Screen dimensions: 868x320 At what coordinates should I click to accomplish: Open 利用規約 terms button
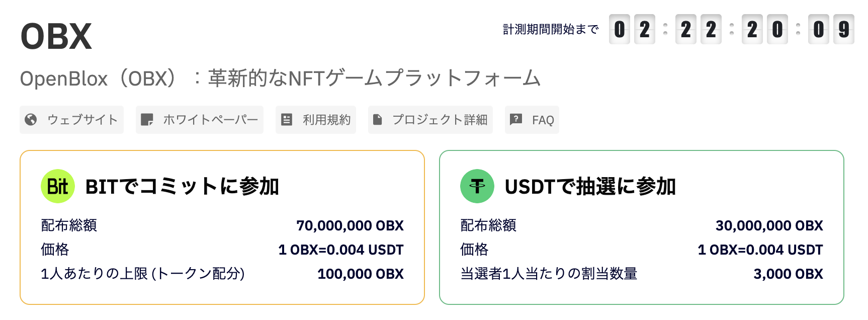(x=316, y=120)
